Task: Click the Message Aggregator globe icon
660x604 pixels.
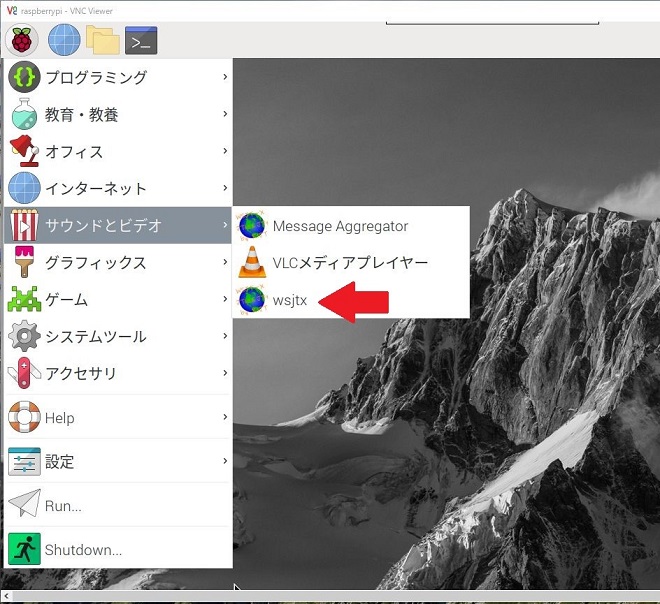Action: click(x=252, y=226)
